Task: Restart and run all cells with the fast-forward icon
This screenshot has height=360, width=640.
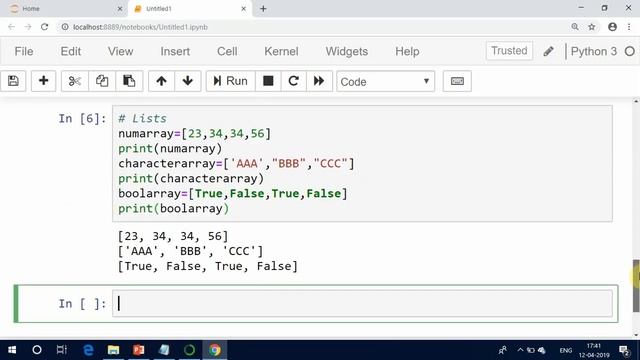Action: pos(319,81)
